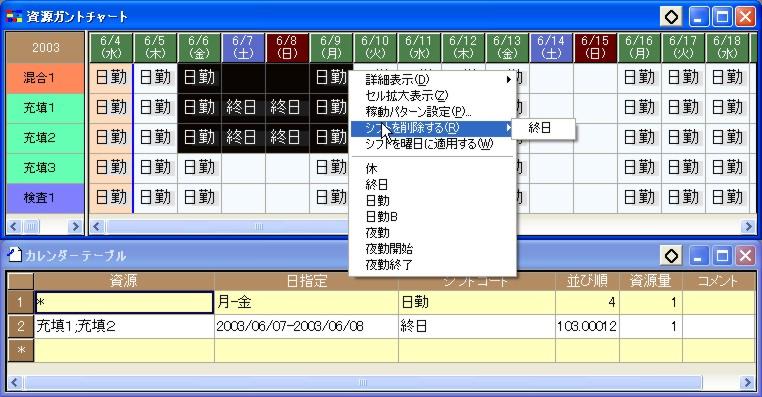Choose シフトを曜日に適用する(W) menu item
The height and width of the screenshot is (397, 762).
coord(429,144)
